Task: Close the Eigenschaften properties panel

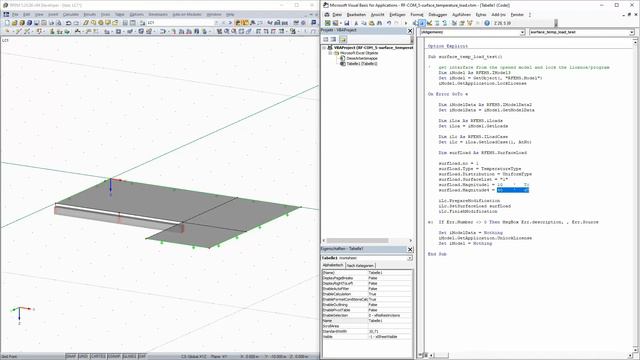Action: 410,249
